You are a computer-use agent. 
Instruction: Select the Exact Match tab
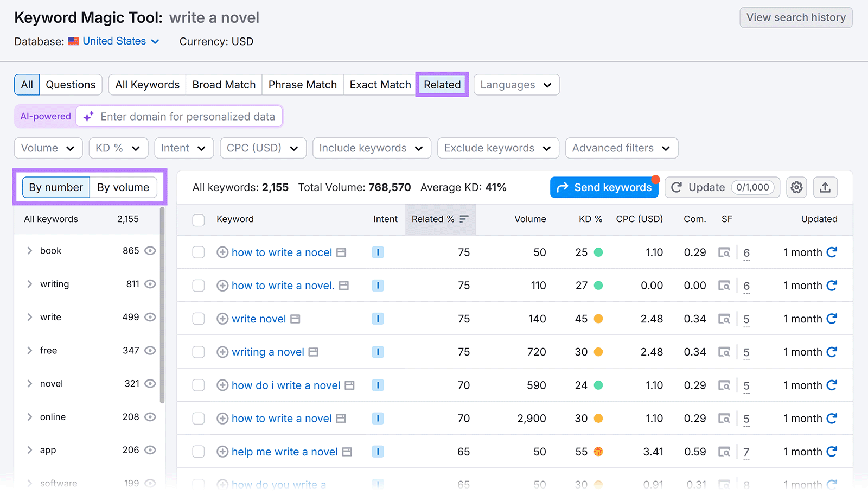(380, 84)
